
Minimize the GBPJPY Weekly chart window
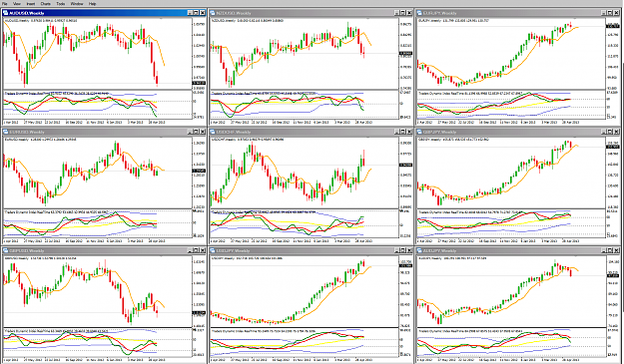(604, 132)
